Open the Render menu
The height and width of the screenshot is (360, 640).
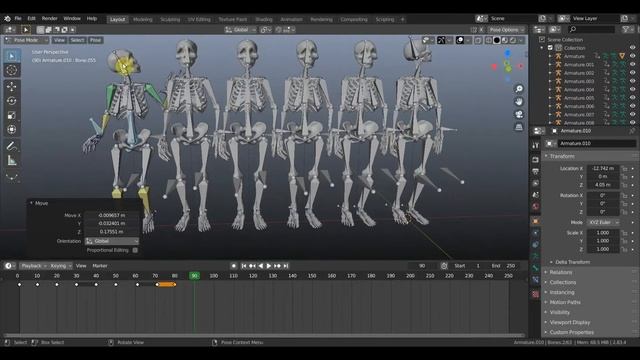coord(49,19)
